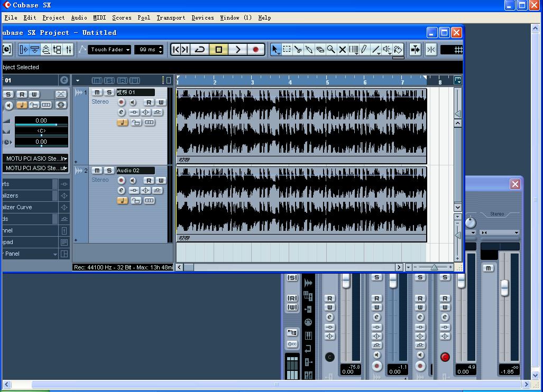The height and width of the screenshot is (392, 543).
Task: Adjust inspector pan control labeled <C>
Action: pos(41,132)
